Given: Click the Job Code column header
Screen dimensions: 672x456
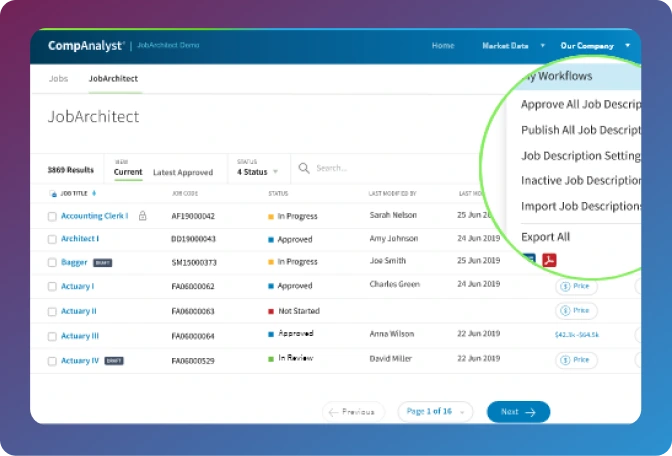Looking at the screenshot, I should click(x=185, y=194).
